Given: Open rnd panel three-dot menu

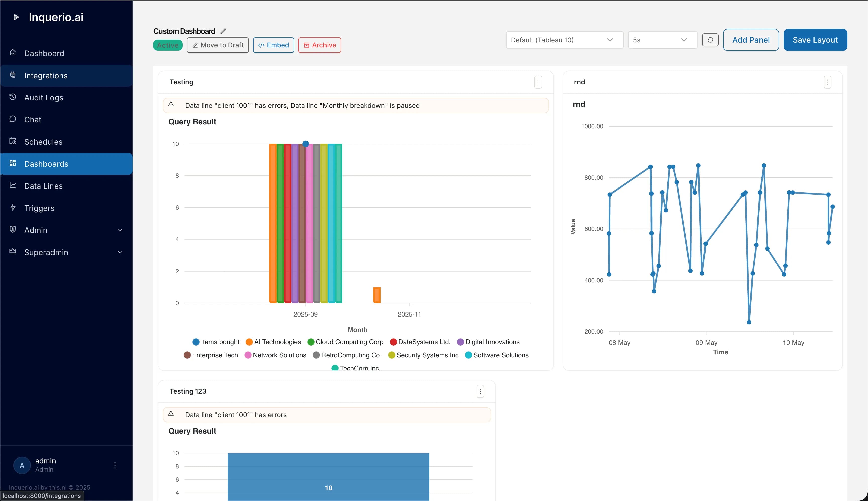Looking at the screenshot, I should (827, 82).
